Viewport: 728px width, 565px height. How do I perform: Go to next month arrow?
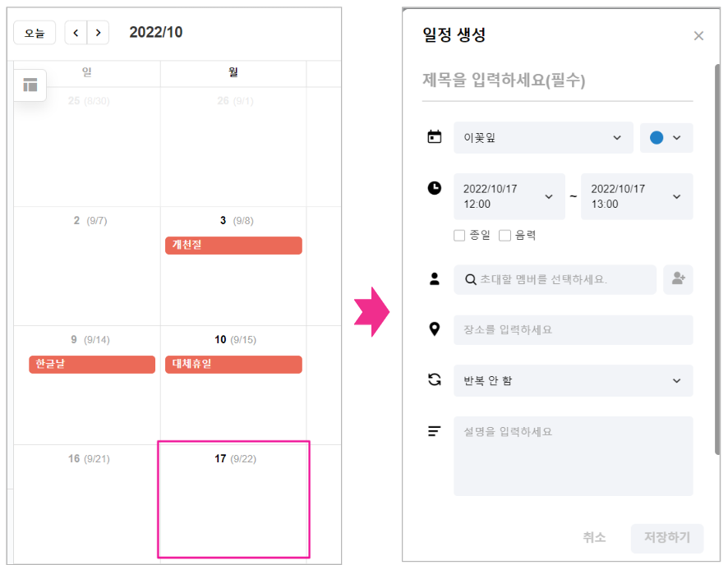tap(99, 33)
